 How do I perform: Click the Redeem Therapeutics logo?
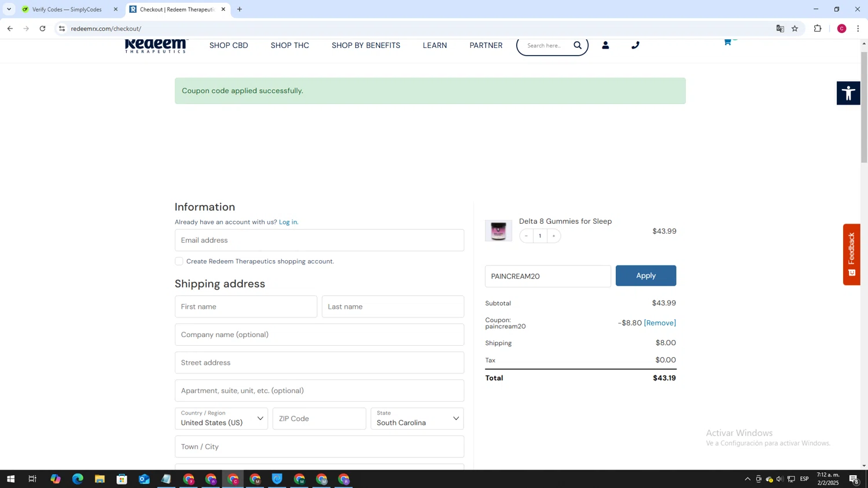point(156,46)
